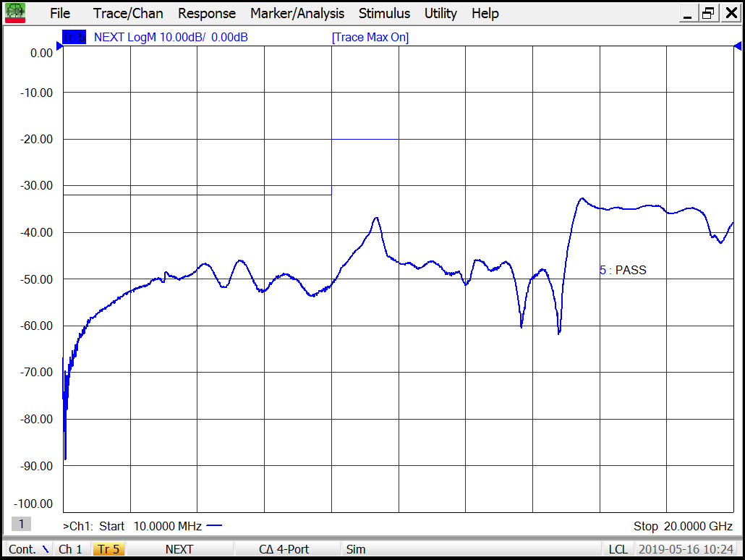Click the 5 : PASS limit test result
The width and height of the screenshot is (745, 560).
623,270
